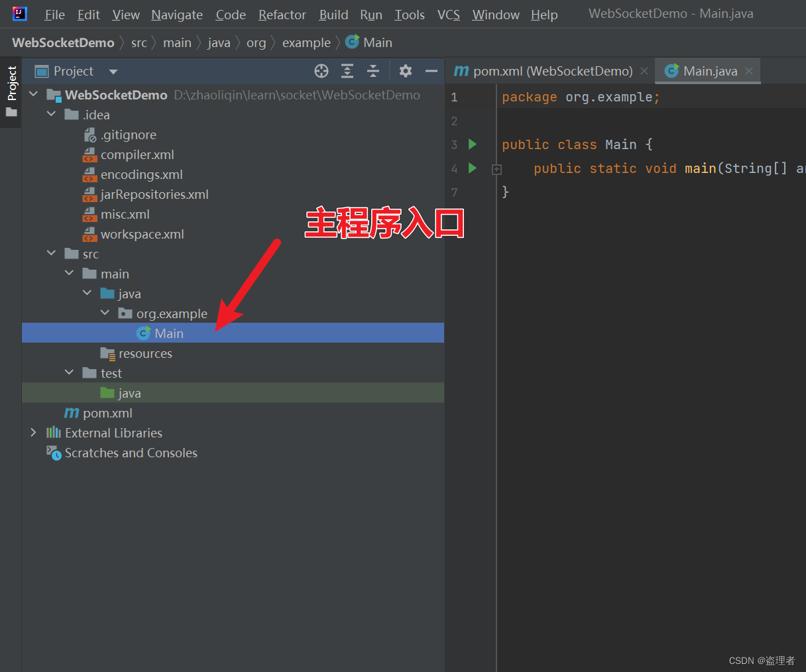The width and height of the screenshot is (806, 672).
Task: Expand the folded main method body
Action: (496, 170)
